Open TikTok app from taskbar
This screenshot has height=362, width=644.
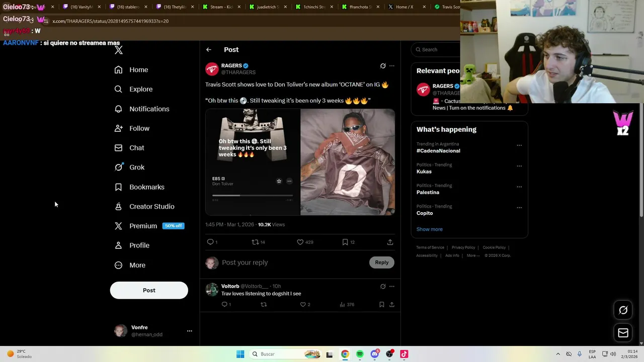(x=404, y=354)
